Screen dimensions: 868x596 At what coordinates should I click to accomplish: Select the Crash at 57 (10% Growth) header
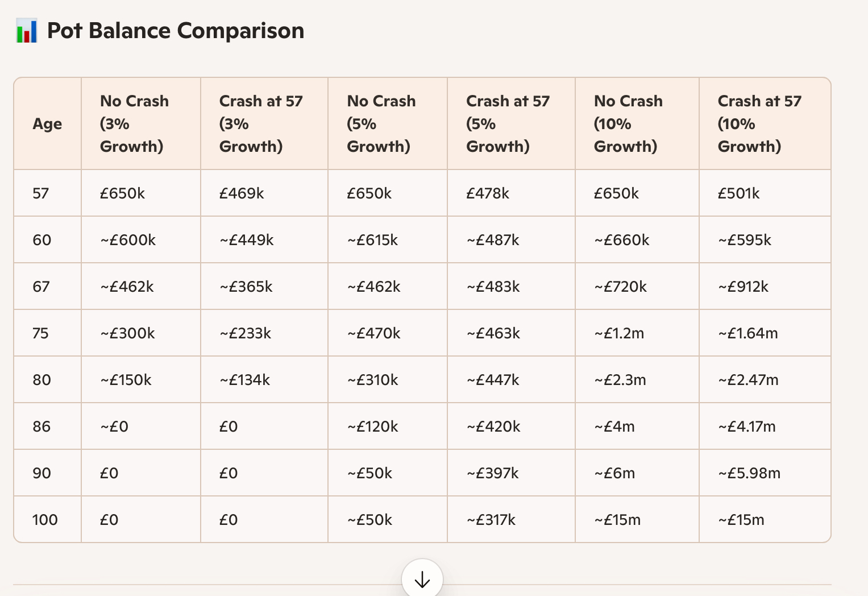759,124
